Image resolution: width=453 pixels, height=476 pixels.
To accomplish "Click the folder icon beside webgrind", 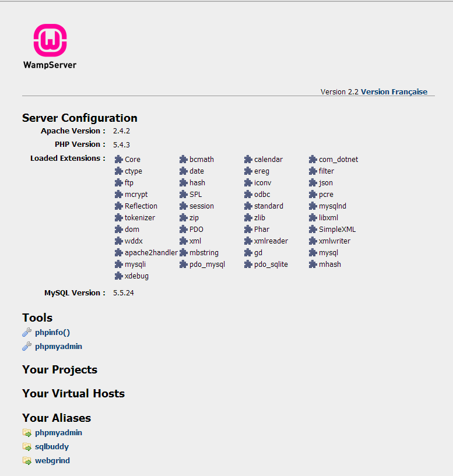I will [27, 460].
